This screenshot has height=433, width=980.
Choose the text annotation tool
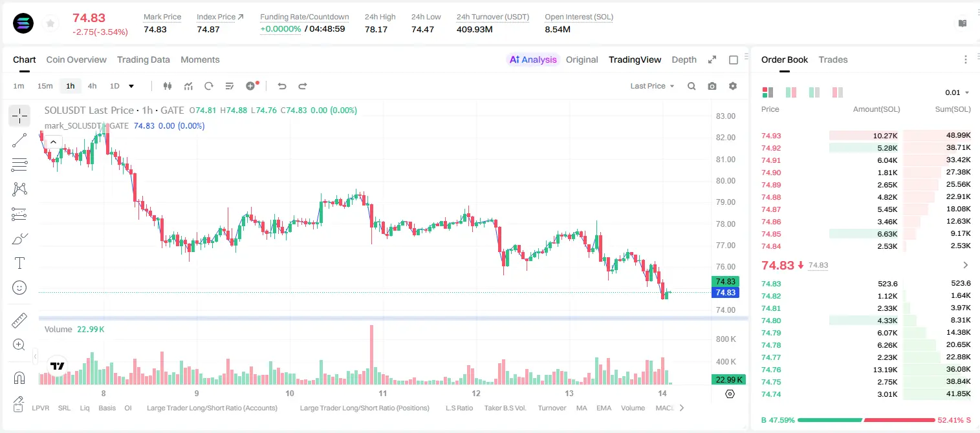pyautogui.click(x=19, y=263)
